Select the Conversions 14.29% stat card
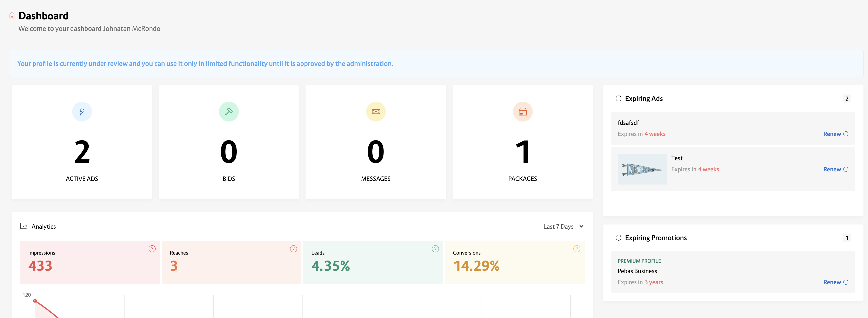This screenshot has width=868, height=318. [x=514, y=262]
